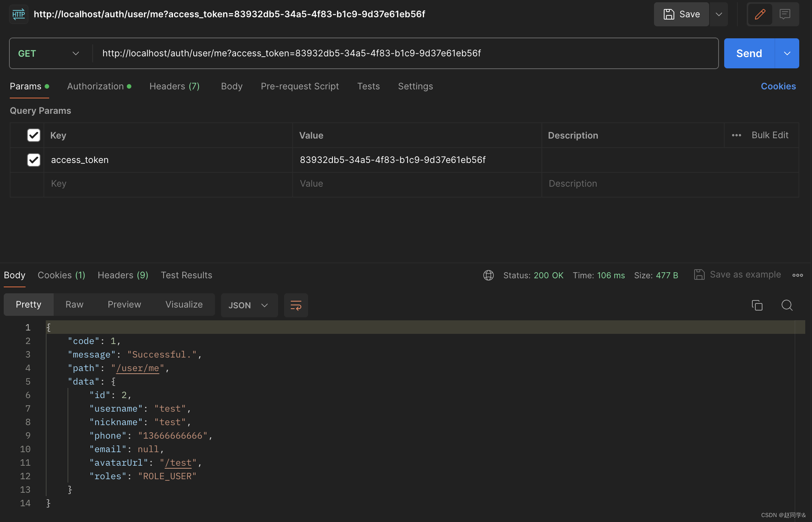Click the HTTP request type icon
Screen dimensions: 812x522
(18, 14)
